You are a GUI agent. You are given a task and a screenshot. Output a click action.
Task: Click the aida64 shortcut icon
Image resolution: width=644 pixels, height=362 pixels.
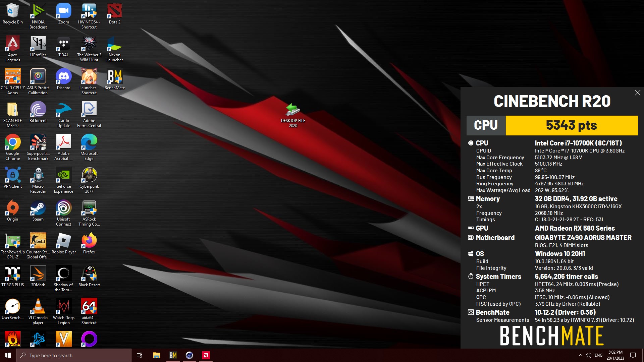89,312
